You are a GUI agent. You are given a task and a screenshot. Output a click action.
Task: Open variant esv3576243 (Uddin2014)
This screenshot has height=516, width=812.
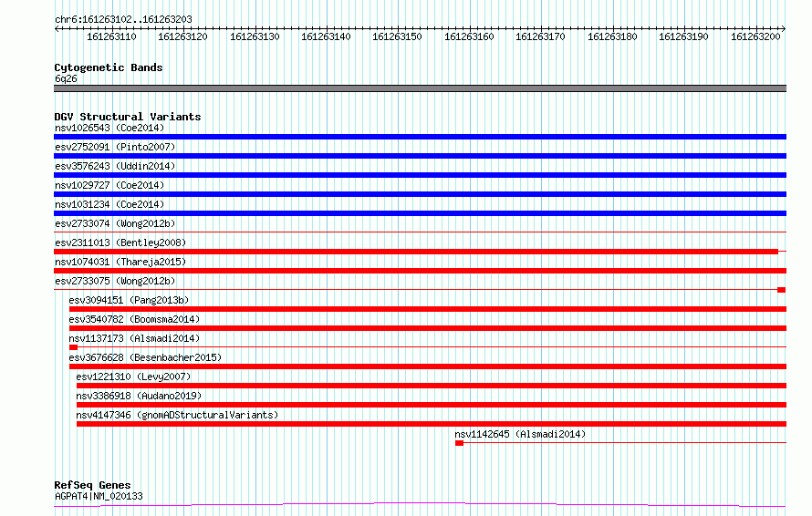click(x=115, y=166)
